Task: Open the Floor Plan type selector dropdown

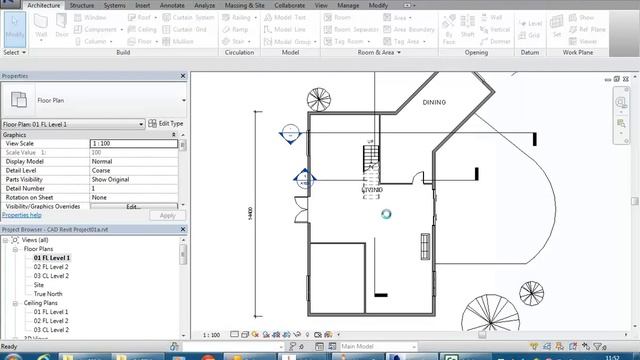Action: click(184, 100)
